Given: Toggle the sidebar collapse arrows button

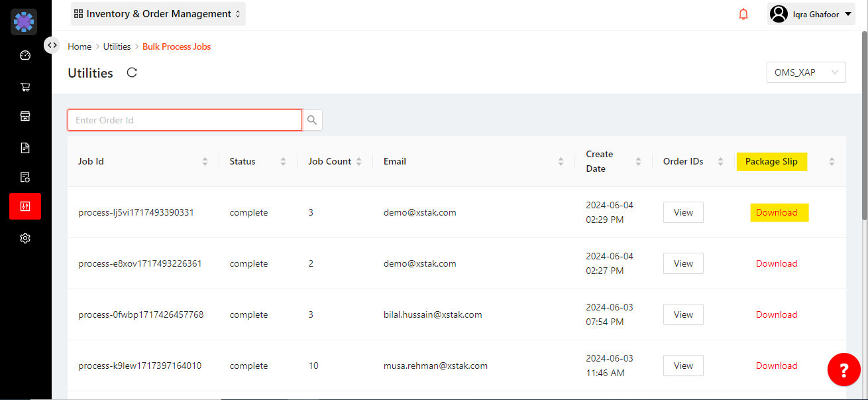Looking at the screenshot, I should click(52, 45).
